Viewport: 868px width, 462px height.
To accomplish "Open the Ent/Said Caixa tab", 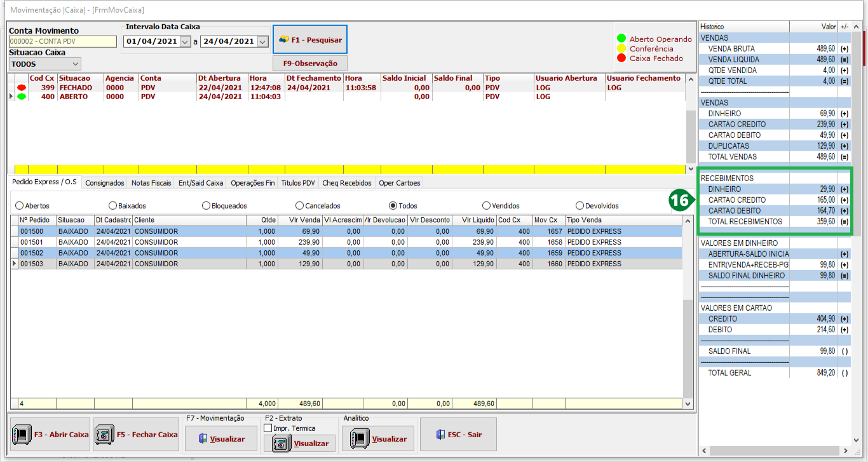I will (x=201, y=183).
